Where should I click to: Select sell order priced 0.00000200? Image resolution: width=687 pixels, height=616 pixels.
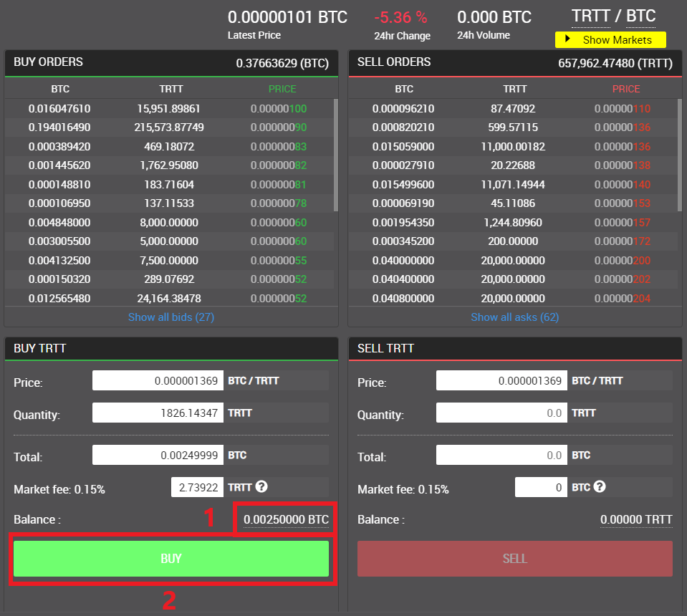click(513, 261)
